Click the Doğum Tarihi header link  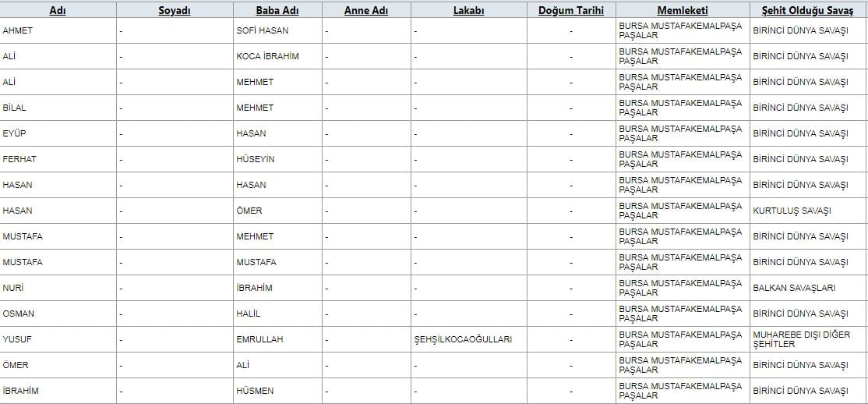coord(570,10)
